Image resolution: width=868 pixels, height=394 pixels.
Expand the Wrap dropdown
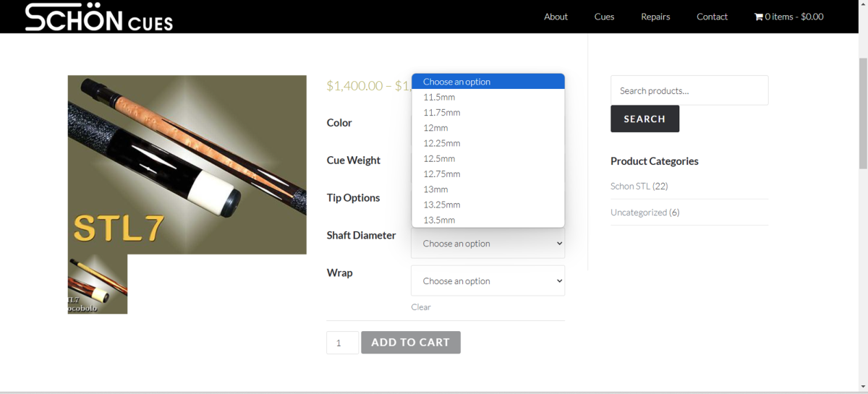488,281
